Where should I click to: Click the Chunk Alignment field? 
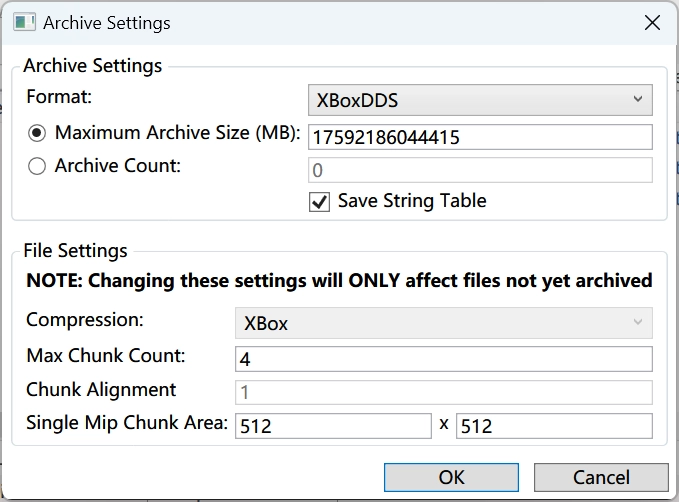point(444,392)
